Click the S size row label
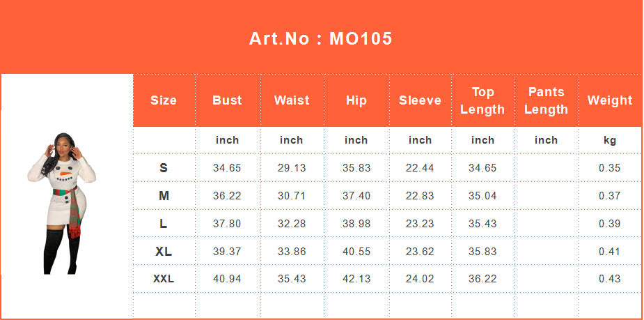This screenshot has width=644, height=320. [164, 168]
